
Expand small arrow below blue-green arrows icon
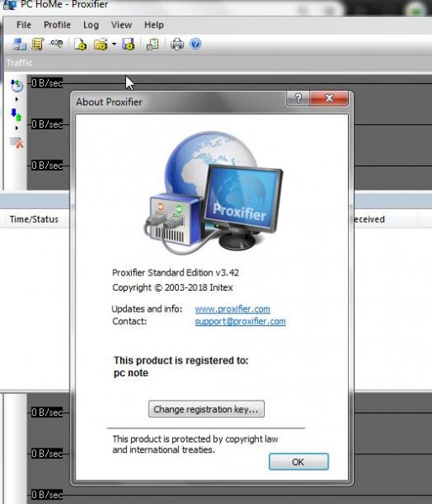coord(17,128)
